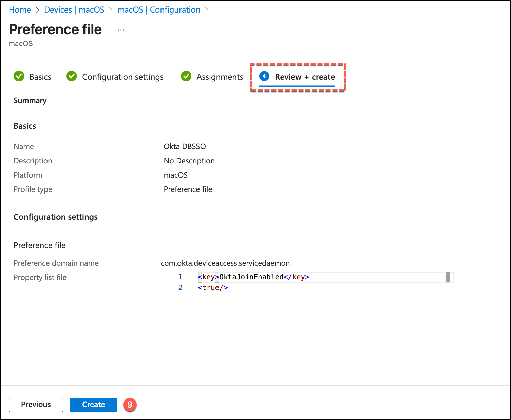Click the blue step 4 circle icon
The image size is (511, 420).
click(264, 76)
